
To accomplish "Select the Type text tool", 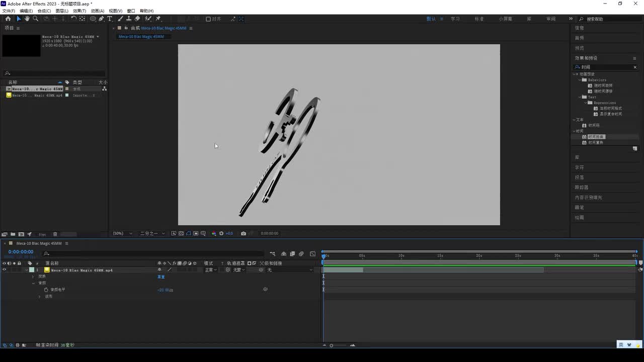I will (x=110, y=19).
